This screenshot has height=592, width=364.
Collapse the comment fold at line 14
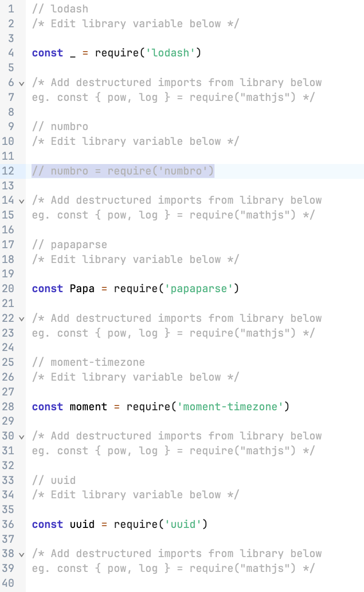21,201
